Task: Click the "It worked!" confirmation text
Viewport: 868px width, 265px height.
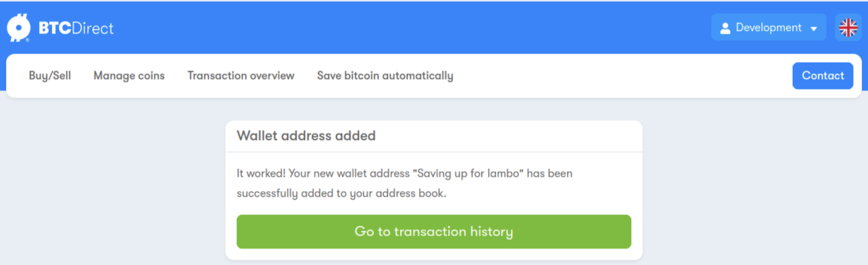Action: coord(261,174)
